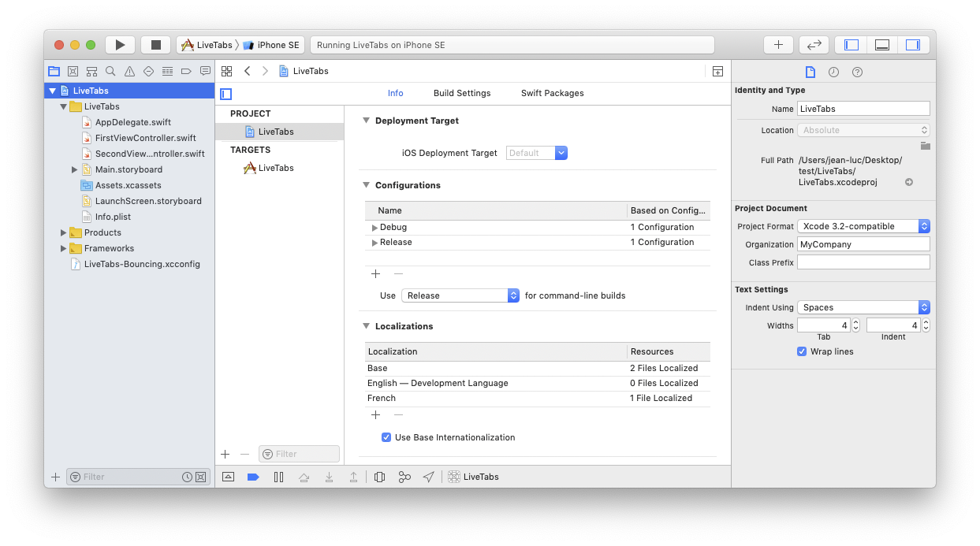Expand the Debug configuration row
980x546 pixels.
pos(375,227)
